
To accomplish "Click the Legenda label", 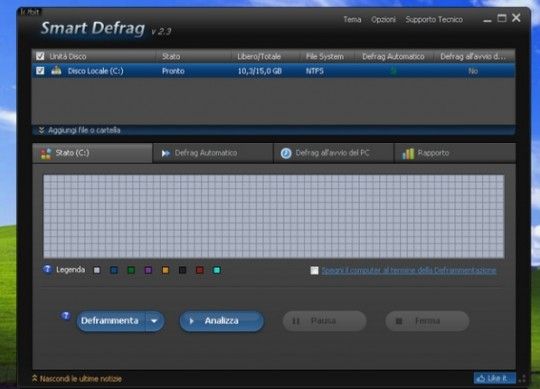I will 70,270.
